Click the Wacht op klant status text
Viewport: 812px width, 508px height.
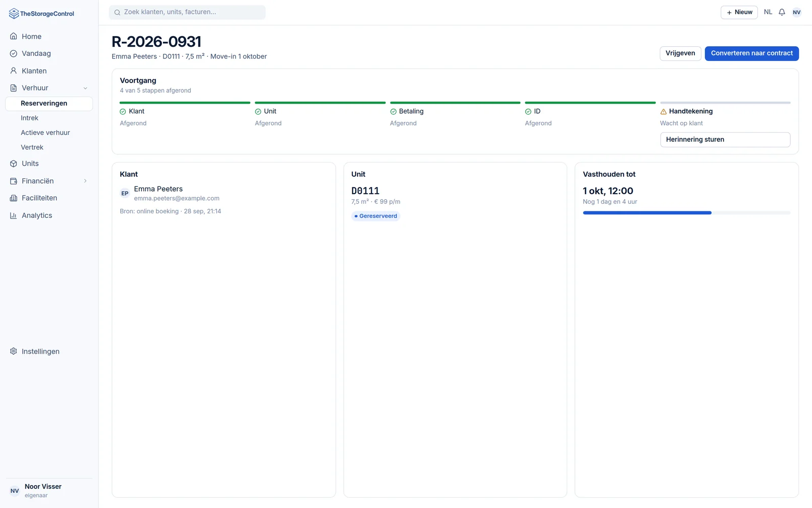682,123
